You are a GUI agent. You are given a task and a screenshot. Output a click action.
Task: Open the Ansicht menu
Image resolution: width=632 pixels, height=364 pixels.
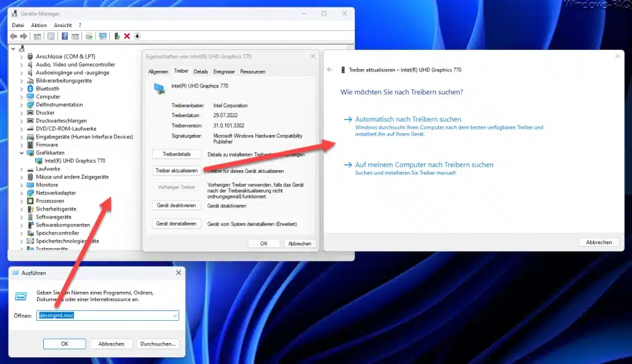pyautogui.click(x=63, y=25)
